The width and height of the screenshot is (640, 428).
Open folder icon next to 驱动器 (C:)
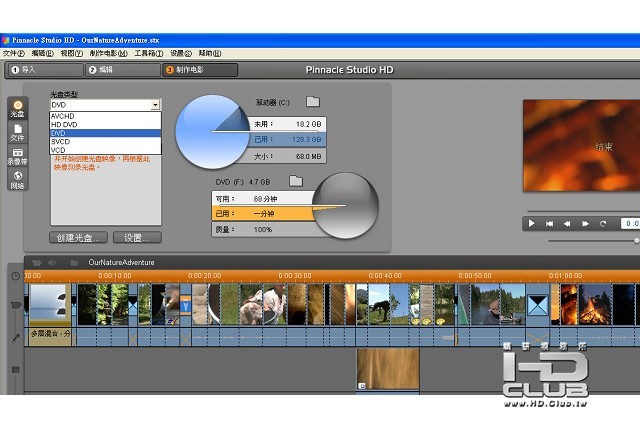pos(313,102)
